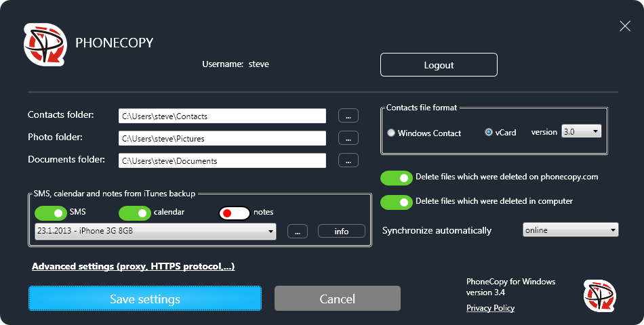Enable notes sync from iTunes backup
Viewport: 644px width, 325px height.
pos(234,213)
